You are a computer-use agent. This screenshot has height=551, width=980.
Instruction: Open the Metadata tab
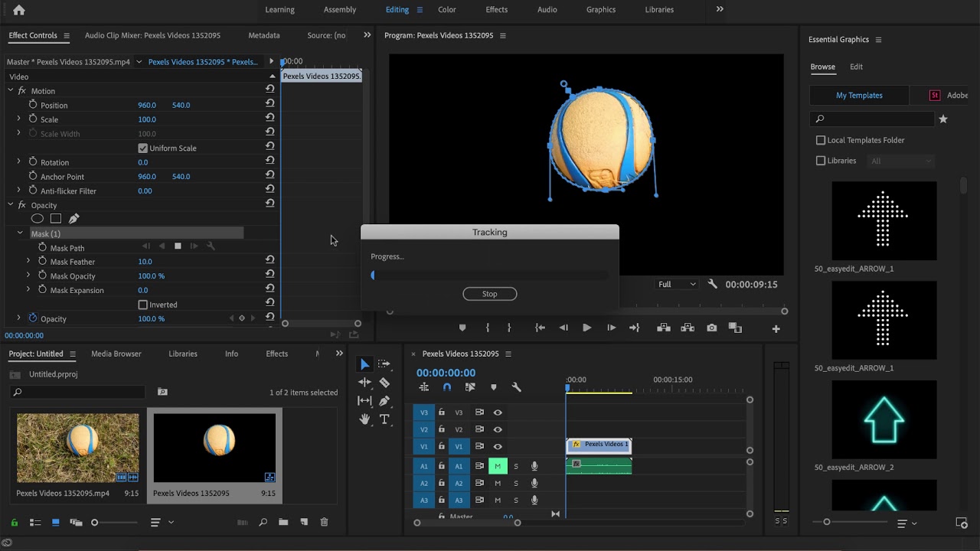point(264,35)
